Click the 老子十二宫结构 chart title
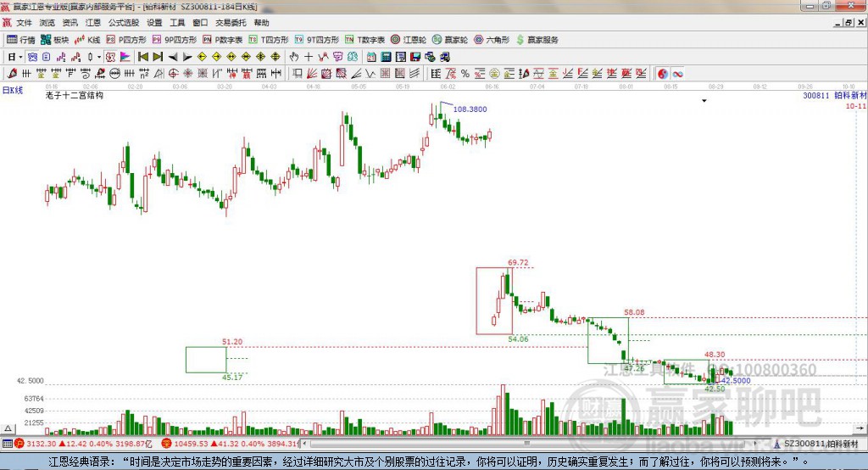 75,95
